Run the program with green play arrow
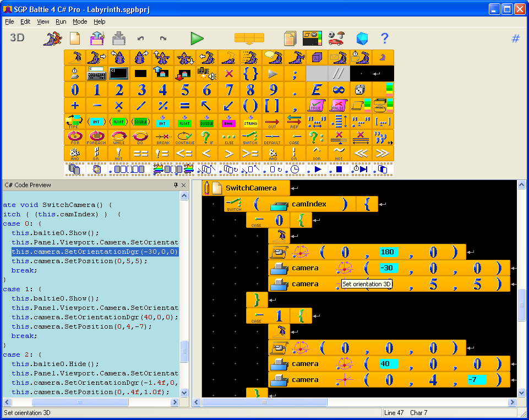The image size is (529, 420). click(x=197, y=39)
